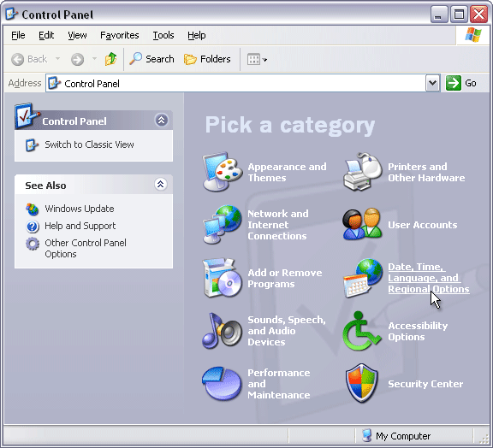Expand the Address bar dropdown
This screenshot has height=448, width=493.
(432, 83)
